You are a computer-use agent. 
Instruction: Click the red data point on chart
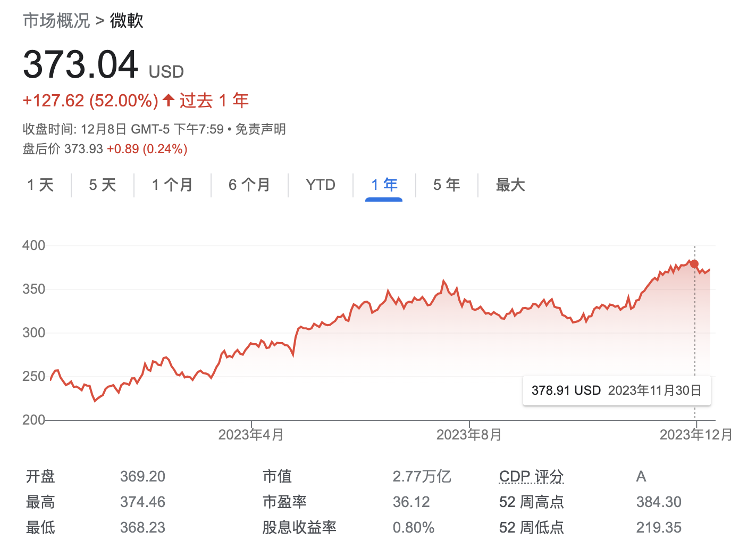pyautogui.click(x=694, y=264)
